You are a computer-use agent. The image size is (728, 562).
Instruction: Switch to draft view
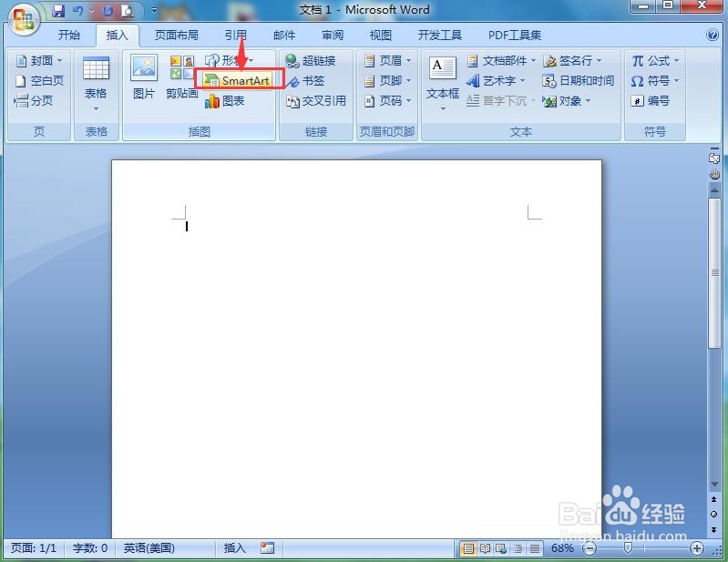[535, 549]
